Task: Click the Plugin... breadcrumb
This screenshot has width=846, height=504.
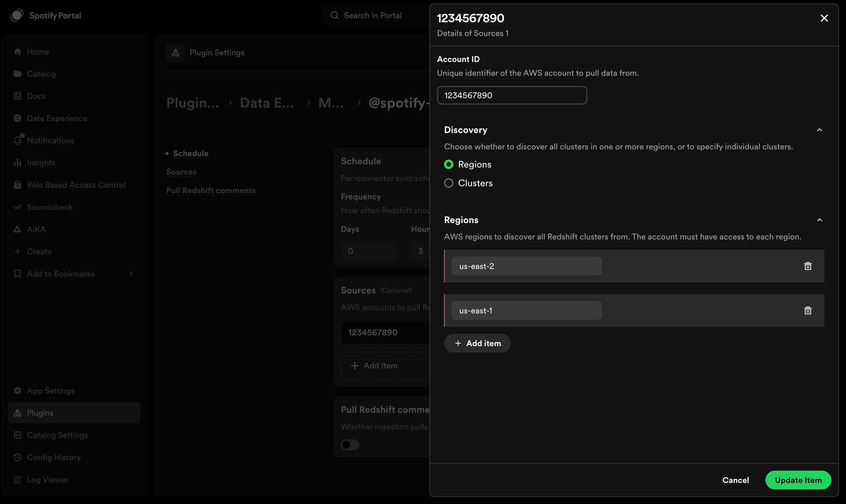Action: (193, 103)
